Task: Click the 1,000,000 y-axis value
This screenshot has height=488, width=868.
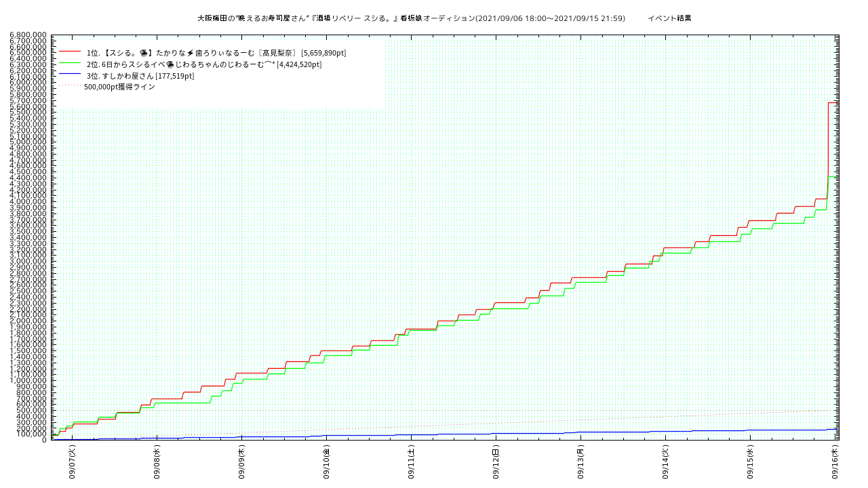Action: tap(28, 380)
